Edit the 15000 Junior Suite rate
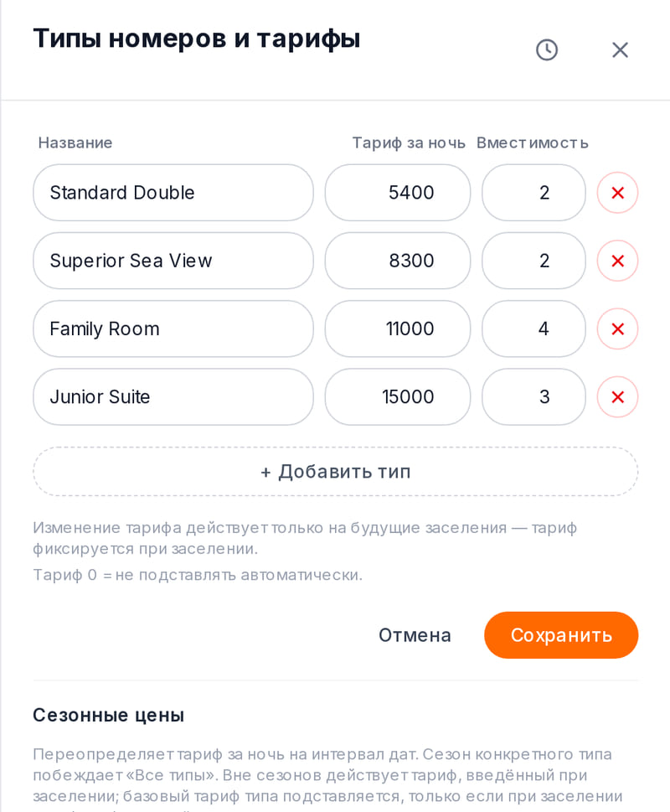Screen dimensions: 670x812 point(398,396)
